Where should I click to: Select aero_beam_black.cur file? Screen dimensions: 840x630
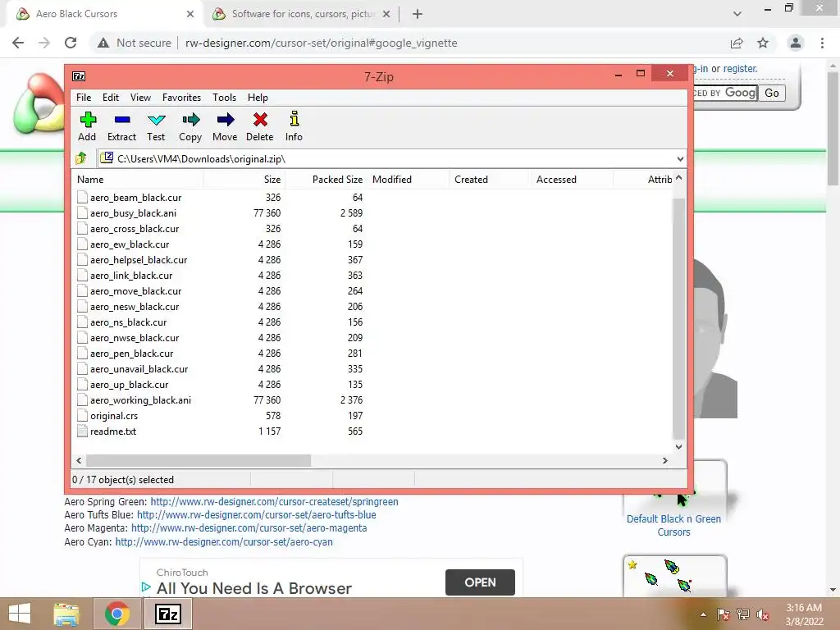pyautogui.click(x=135, y=197)
